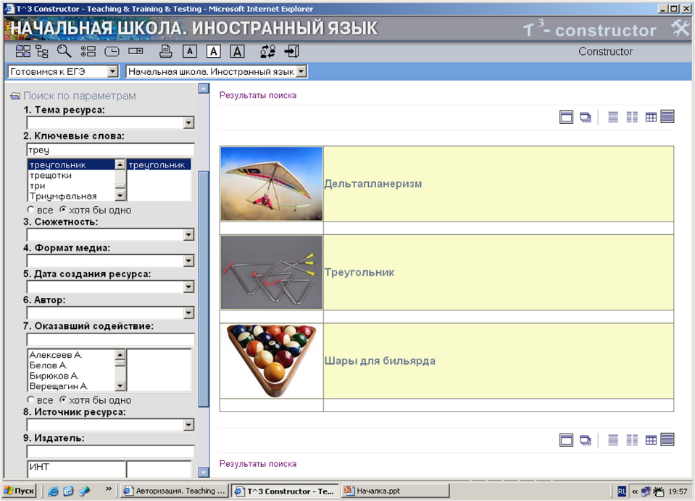Click the tree structure icon in toolbar

point(41,51)
